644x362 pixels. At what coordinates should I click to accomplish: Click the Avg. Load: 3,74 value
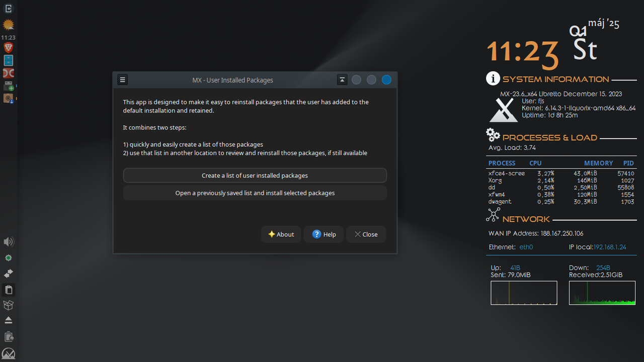point(512,148)
